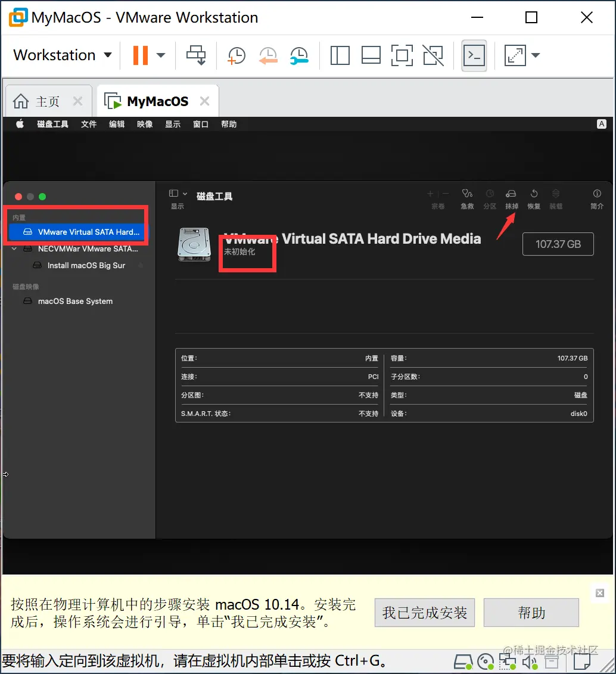Select NECVMWar VMware SATA drive

[x=81, y=249]
